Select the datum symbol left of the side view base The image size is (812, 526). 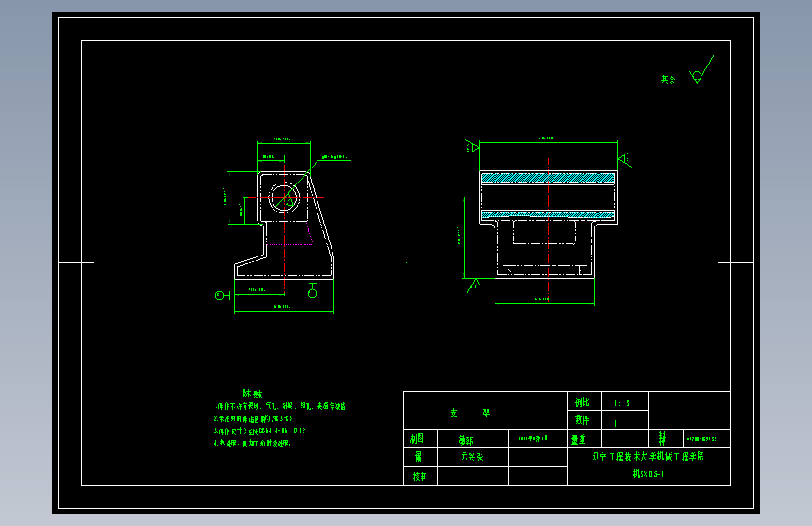tap(223, 295)
